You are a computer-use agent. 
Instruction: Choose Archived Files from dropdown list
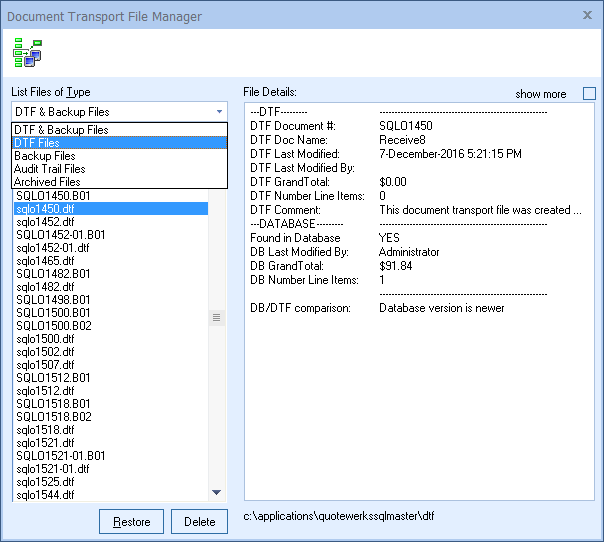pyautogui.click(x=47, y=182)
